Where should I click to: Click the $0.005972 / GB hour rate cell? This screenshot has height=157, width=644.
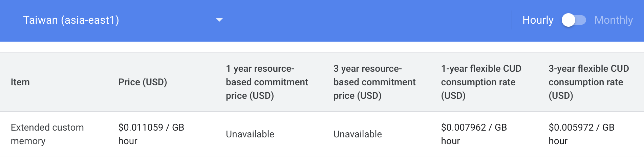(581, 134)
